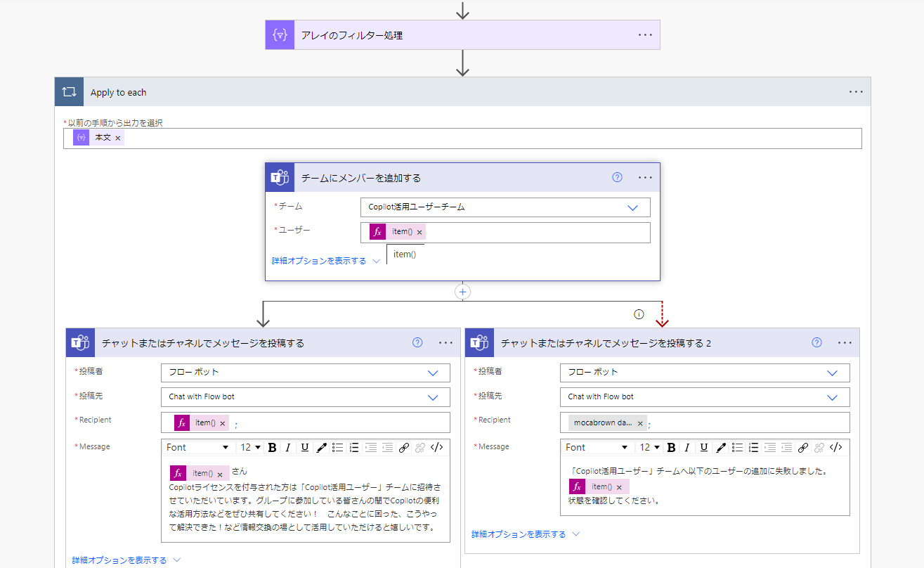
Task: Open Font dropdown in left message editor
Action: click(x=197, y=447)
